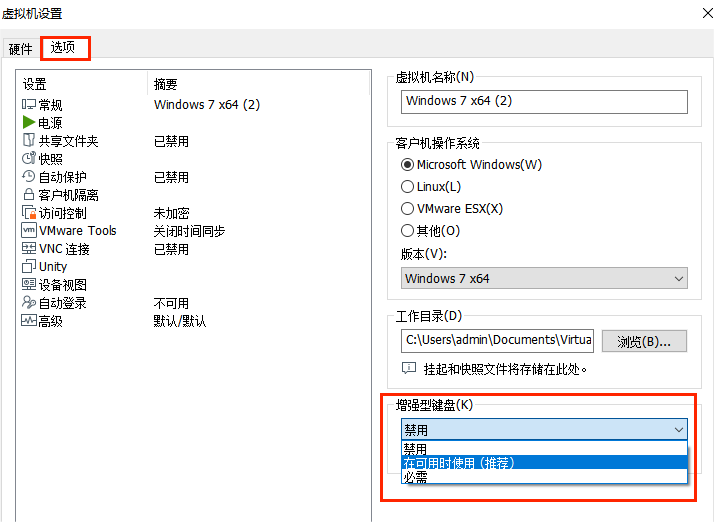Choose the VMware ESX(X) radio button
This screenshot has width=714, height=522.
[407, 209]
